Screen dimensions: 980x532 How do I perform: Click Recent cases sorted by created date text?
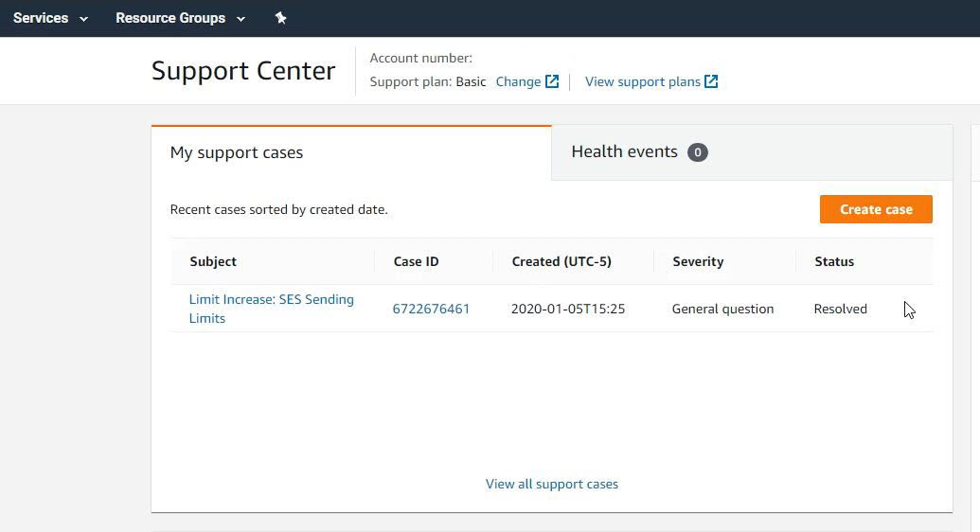(x=278, y=209)
